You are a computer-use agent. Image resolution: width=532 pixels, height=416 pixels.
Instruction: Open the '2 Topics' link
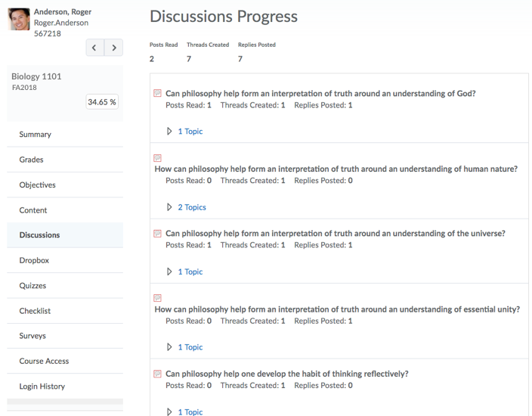(x=192, y=207)
